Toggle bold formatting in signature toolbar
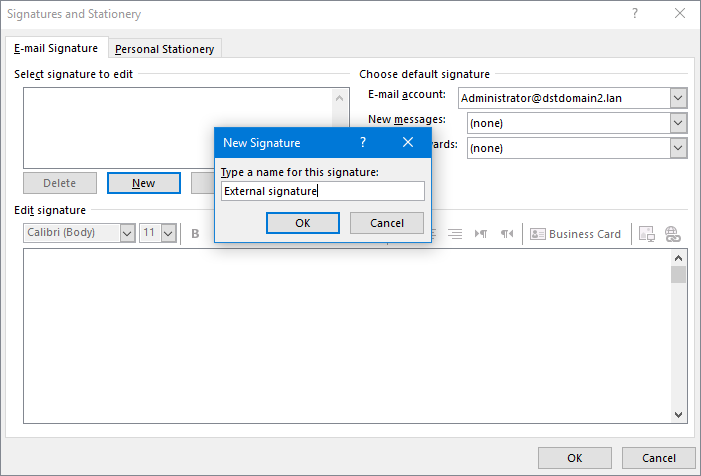This screenshot has width=701, height=476. pyautogui.click(x=196, y=234)
